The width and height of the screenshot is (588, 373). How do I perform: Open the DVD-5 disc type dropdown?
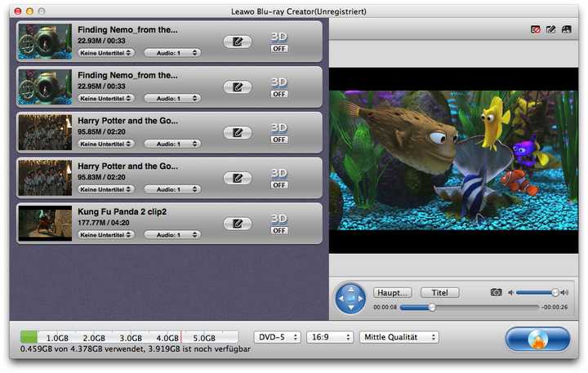277,337
